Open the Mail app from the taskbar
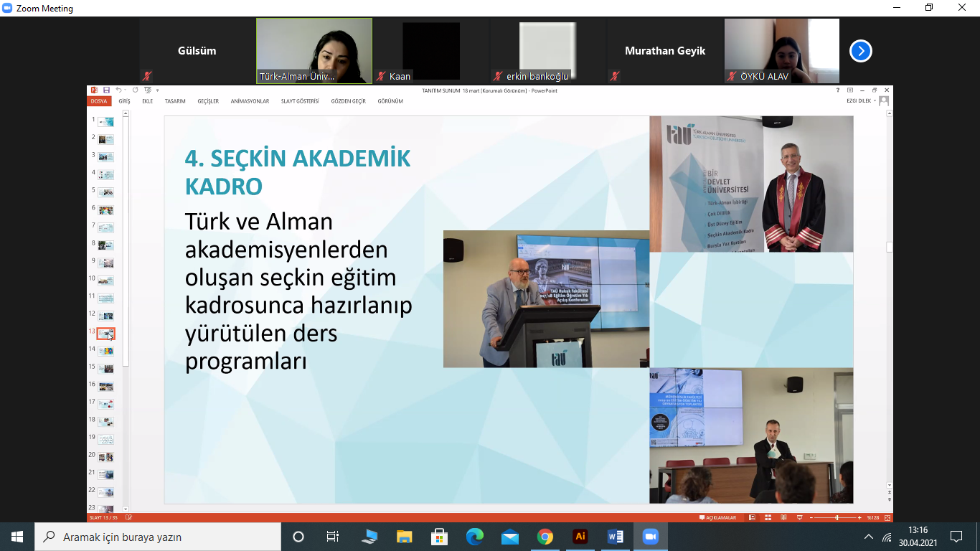980x551 pixels. click(x=510, y=537)
